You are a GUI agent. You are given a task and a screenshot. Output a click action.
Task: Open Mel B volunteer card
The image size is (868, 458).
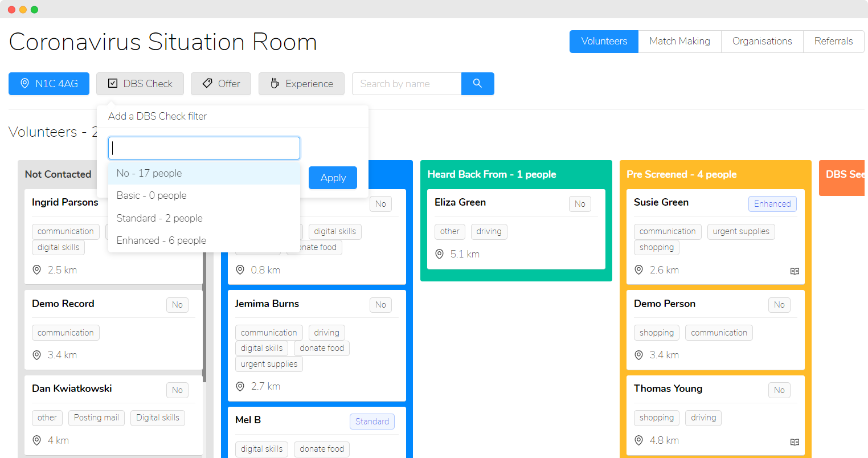pyautogui.click(x=317, y=432)
